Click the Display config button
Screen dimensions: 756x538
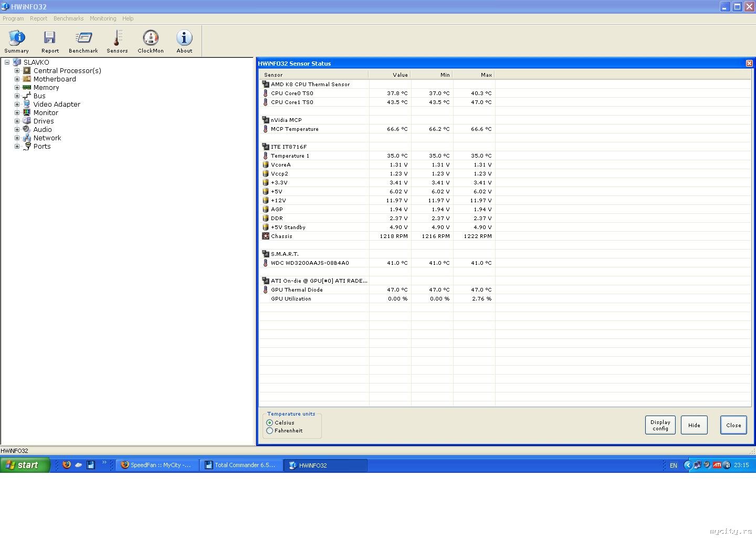coord(660,425)
